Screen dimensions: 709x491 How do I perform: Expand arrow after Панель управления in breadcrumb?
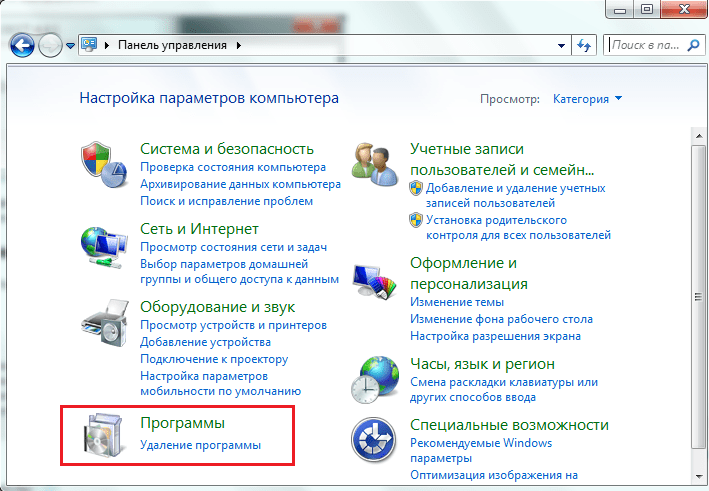click(239, 45)
